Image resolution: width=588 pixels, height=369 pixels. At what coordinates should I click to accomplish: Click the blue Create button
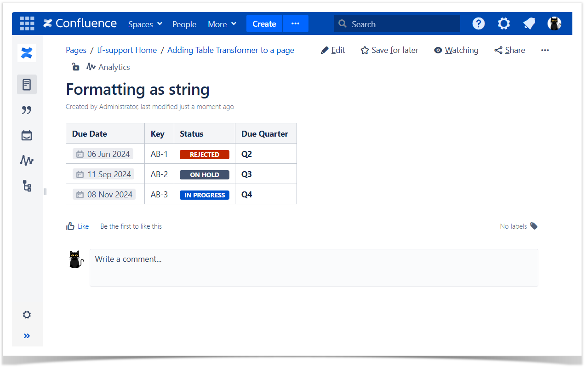point(264,24)
